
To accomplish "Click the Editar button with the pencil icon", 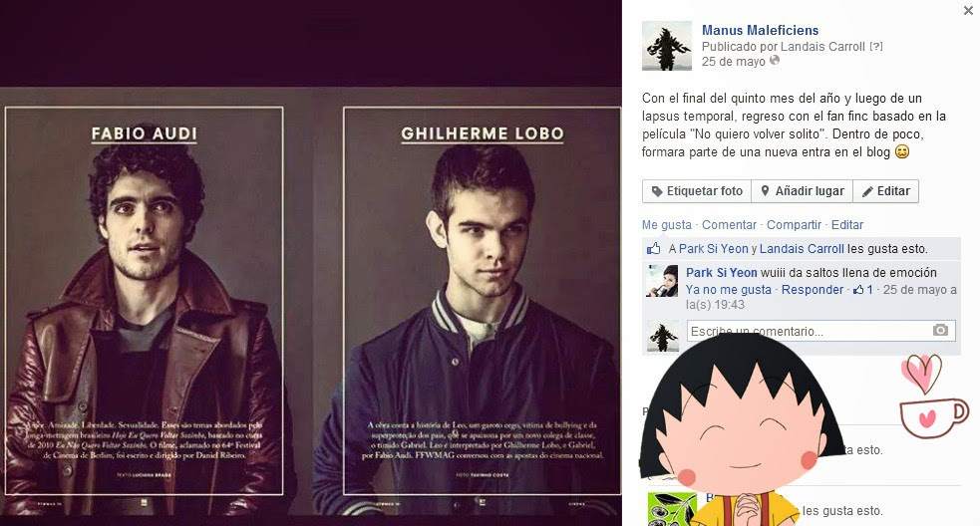I will coord(885,191).
